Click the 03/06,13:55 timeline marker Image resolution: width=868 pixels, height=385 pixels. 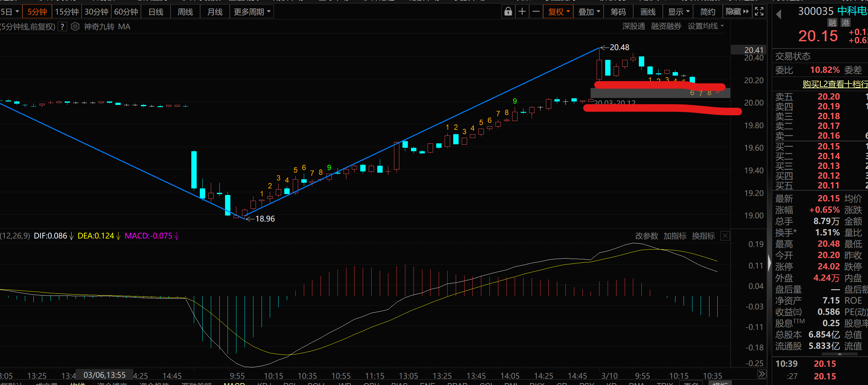click(x=104, y=375)
